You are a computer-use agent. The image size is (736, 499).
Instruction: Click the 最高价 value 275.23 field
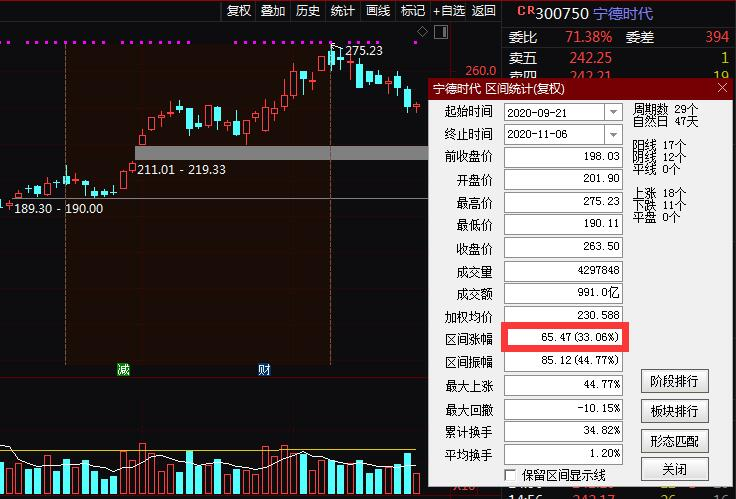click(x=563, y=202)
